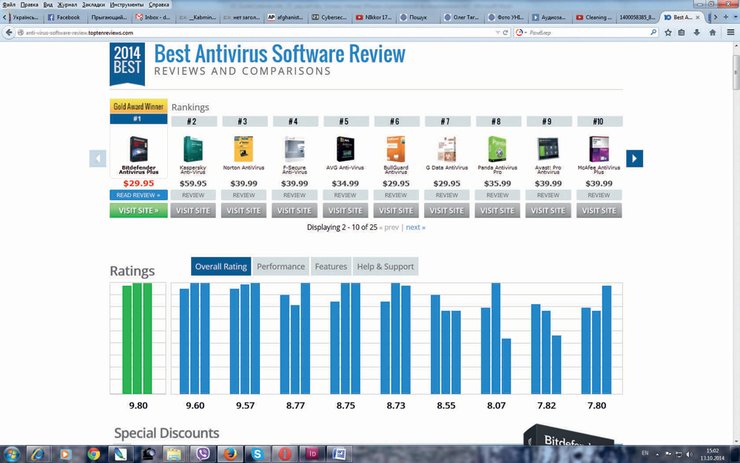Click the next link under Rankings
This screenshot has width=740, height=463.
click(415, 227)
